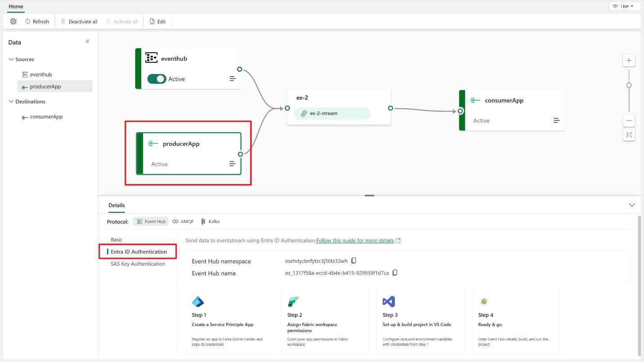This screenshot has height=362, width=644.
Task: Click the Event Hub namespace value text
Action: tap(316, 261)
